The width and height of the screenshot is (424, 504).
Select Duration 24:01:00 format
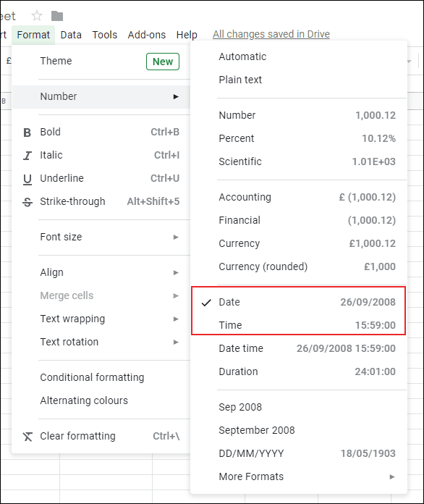(x=299, y=371)
